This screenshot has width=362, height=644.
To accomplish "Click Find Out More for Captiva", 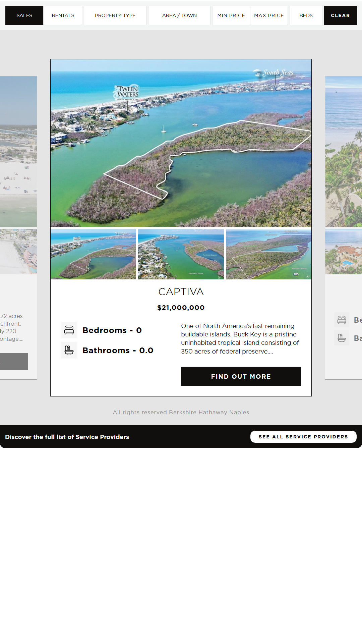I will pyautogui.click(x=241, y=376).
